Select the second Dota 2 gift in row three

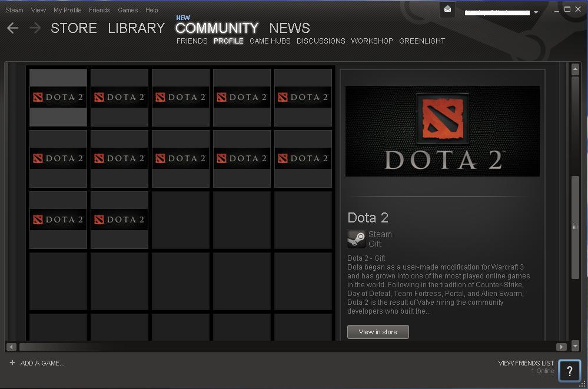pyautogui.click(x=119, y=220)
